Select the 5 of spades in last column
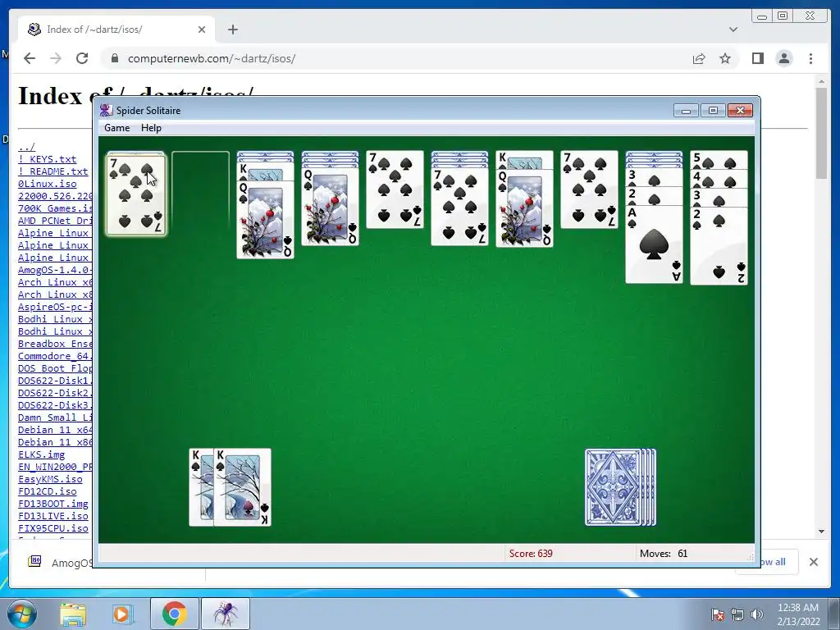 [719, 160]
